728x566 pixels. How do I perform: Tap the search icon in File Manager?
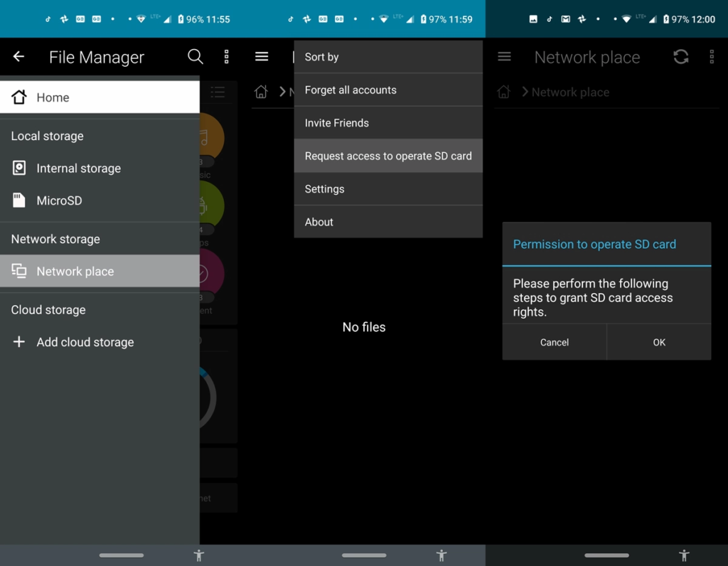pyautogui.click(x=196, y=57)
